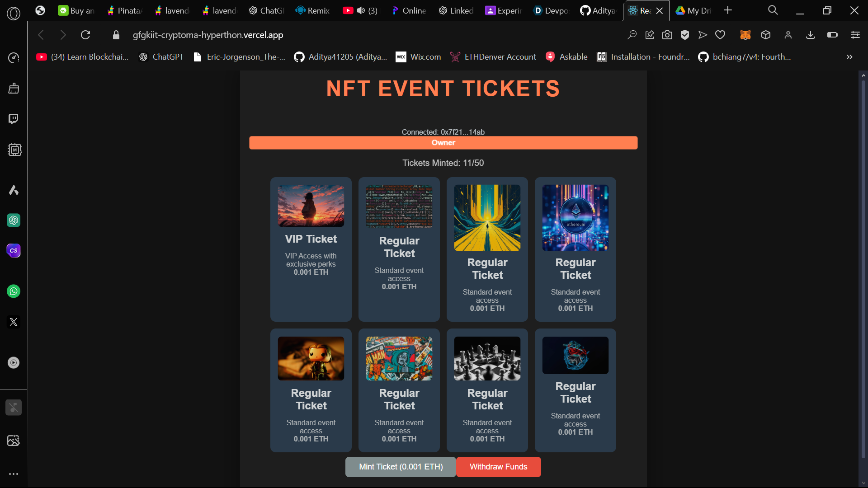Viewport: 868px width, 488px height.
Task: Click the snapshot camera icon in the toolbar
Action: tap(667, 35)
